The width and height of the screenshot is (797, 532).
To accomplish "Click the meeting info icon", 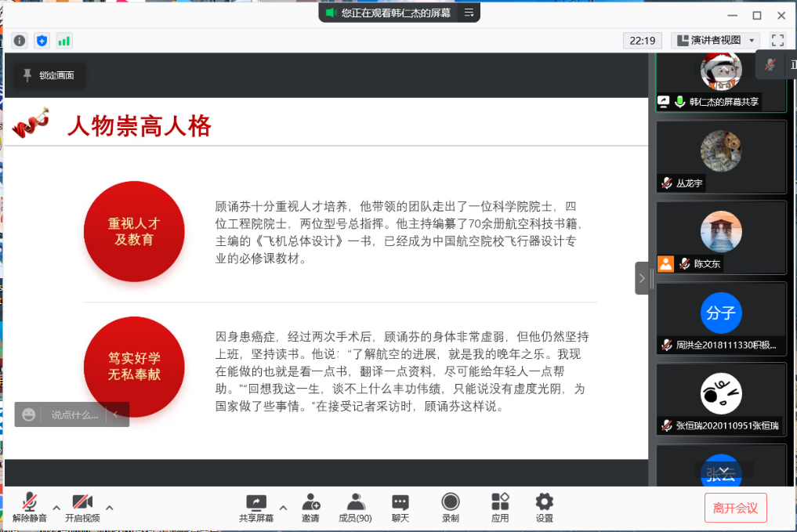I will pyautogui.click(x=20, y=41).
